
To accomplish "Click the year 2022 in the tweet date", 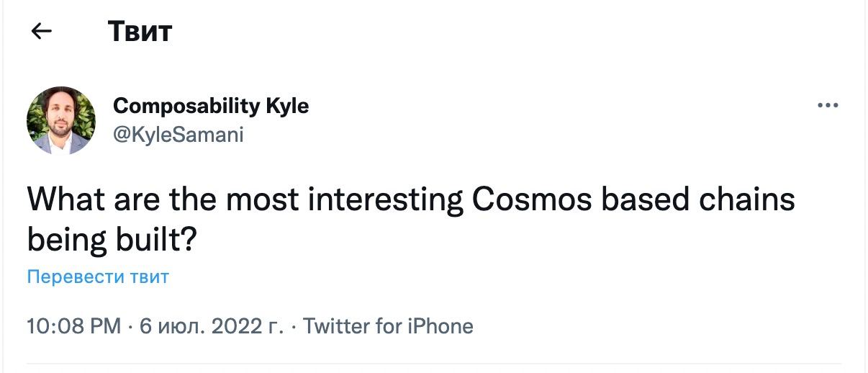I will click(237, 326).
